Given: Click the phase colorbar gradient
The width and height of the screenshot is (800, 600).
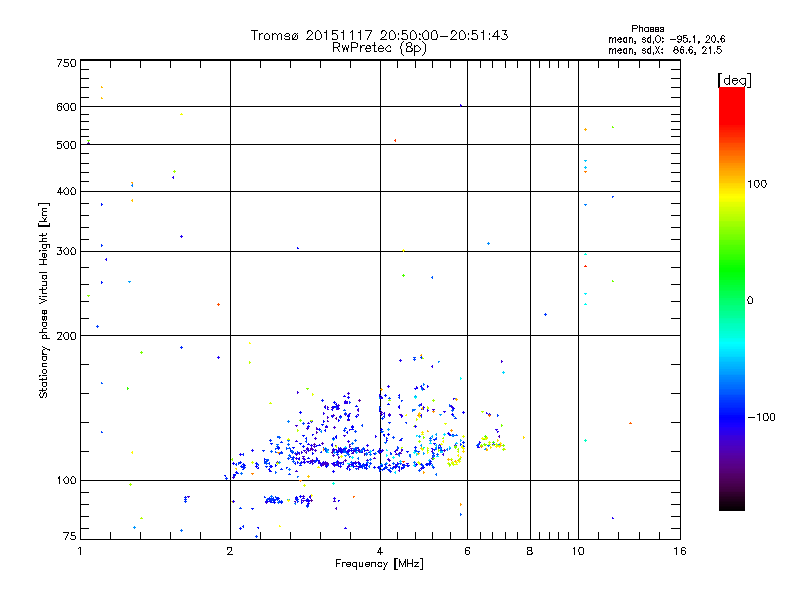Looking at the screenshot, I should click(732, 299).
